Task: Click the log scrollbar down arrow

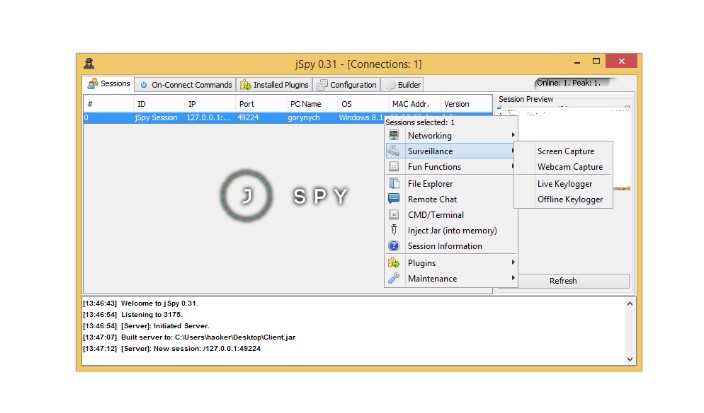Action: (x=629, y=359)
